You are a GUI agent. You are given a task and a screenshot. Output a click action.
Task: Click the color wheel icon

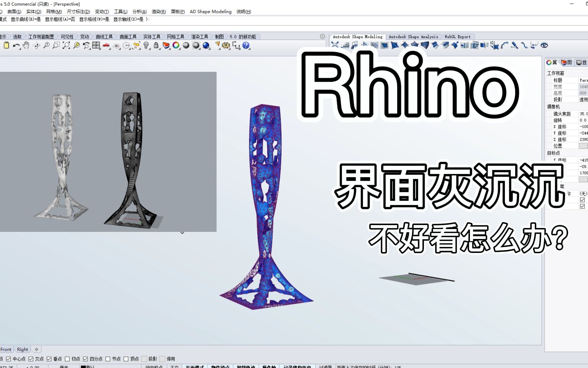176,45
